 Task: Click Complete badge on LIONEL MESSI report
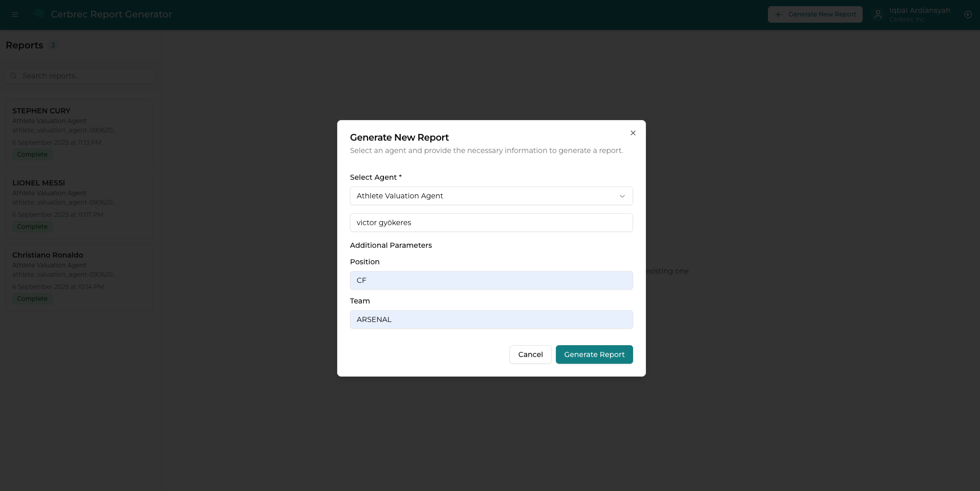coord(32,227)
